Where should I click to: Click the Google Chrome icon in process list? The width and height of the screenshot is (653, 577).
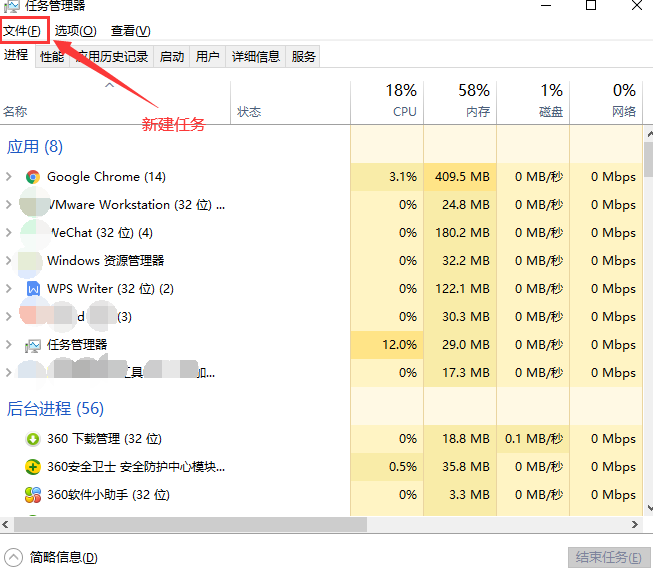click(33, 177)
